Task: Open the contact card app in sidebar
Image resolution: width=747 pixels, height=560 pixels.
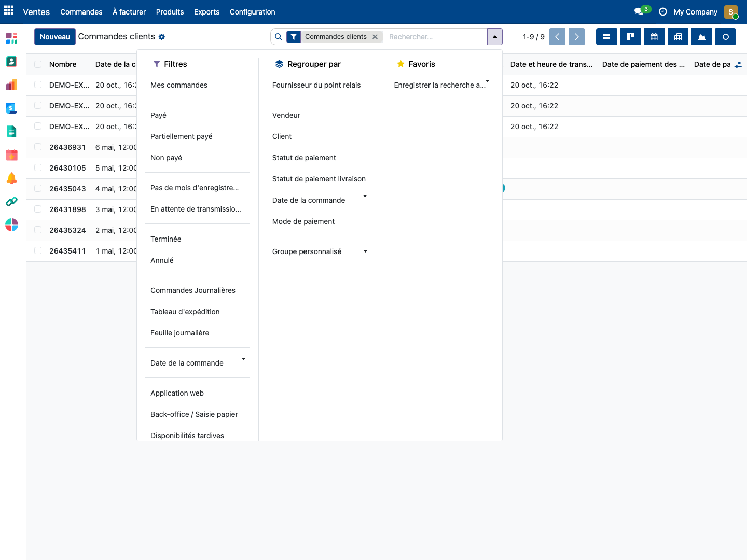Action: [11, 62]
